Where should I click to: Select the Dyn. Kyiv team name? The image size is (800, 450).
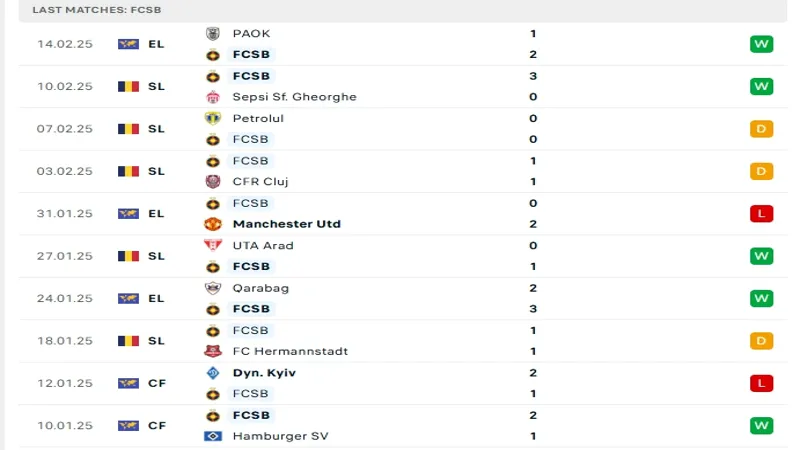point(264,373)
